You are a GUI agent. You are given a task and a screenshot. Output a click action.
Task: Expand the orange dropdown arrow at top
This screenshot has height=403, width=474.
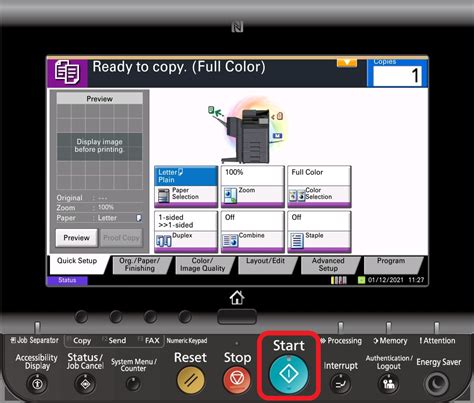[347, 63]
